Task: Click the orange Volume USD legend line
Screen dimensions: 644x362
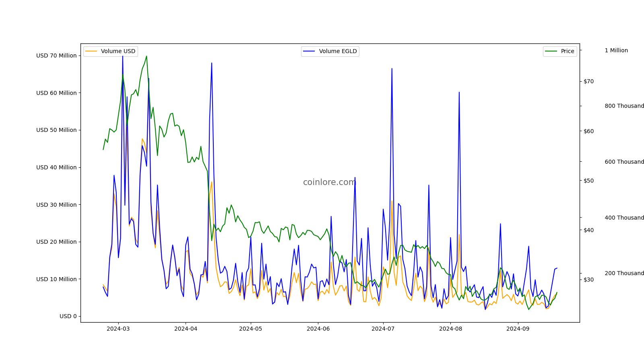Action: coord(91,51)
